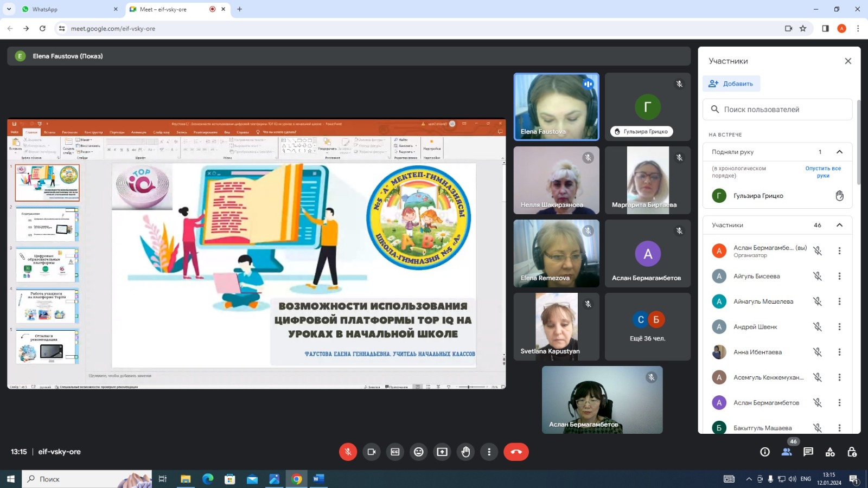This screenshot has width=868, height=488.
Task: Select Маргарита Биртаева's video tile
Action: click(648, 180)
